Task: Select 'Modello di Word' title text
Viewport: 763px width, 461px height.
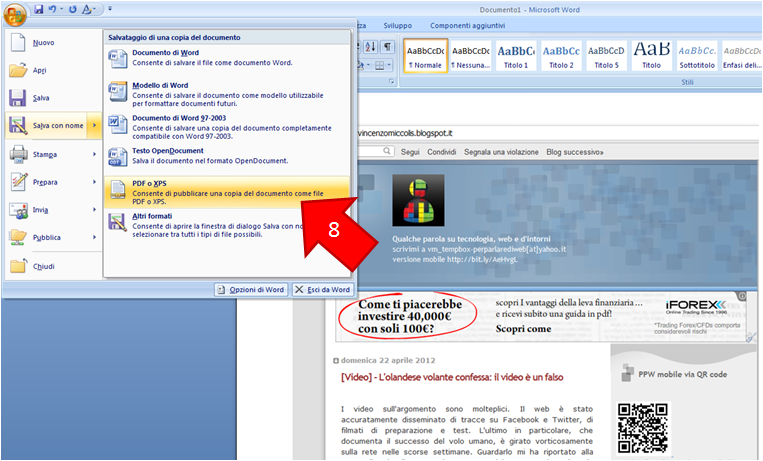Action: point(160,85)
